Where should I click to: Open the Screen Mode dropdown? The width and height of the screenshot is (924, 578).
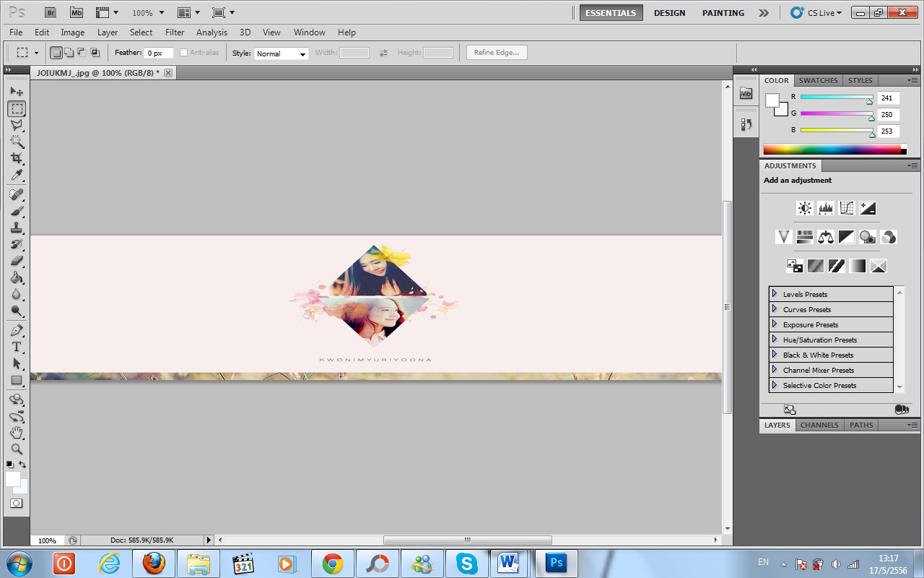[x=223, y=12]
